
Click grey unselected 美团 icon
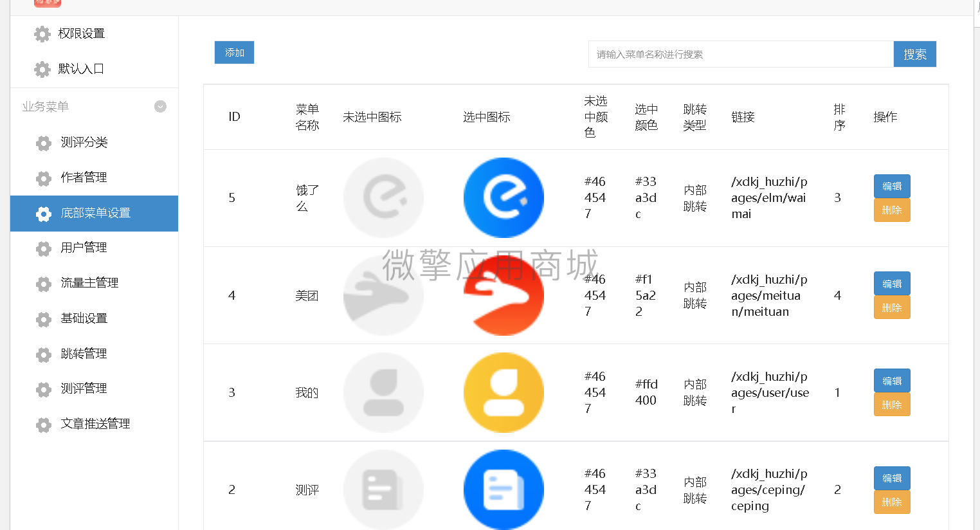click(383, 295)
